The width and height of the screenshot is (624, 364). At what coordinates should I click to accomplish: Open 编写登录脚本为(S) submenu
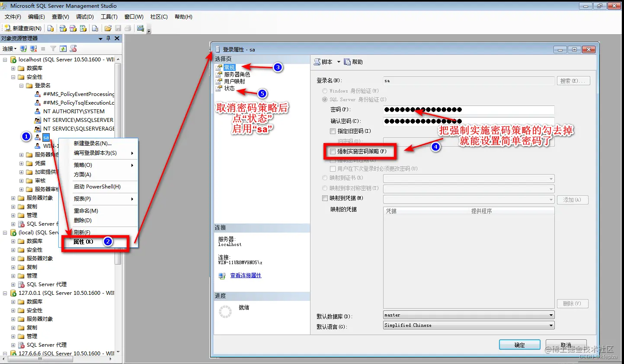click(98, 153)
